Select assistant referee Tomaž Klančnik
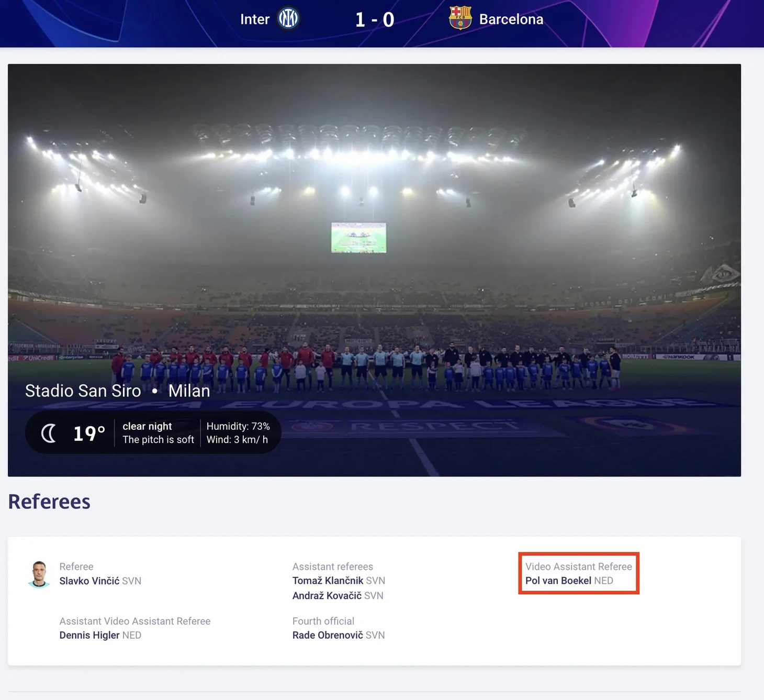Screen dimensions: 764x700 click(328, 581)
